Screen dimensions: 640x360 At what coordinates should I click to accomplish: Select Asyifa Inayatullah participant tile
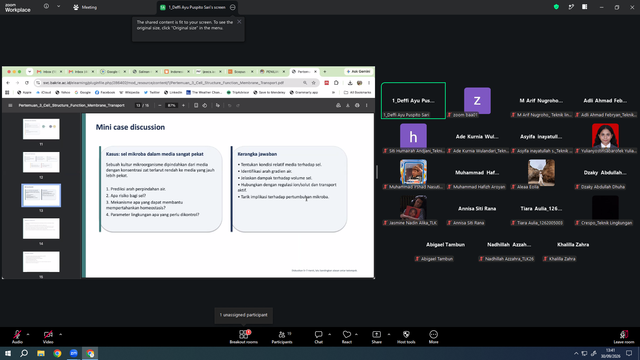pos(541,137)
